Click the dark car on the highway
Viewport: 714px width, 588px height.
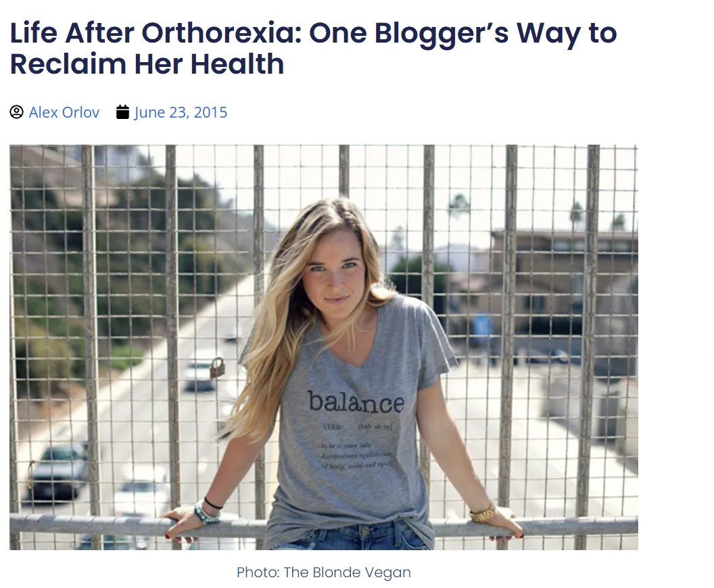click(x=58, y=470)
